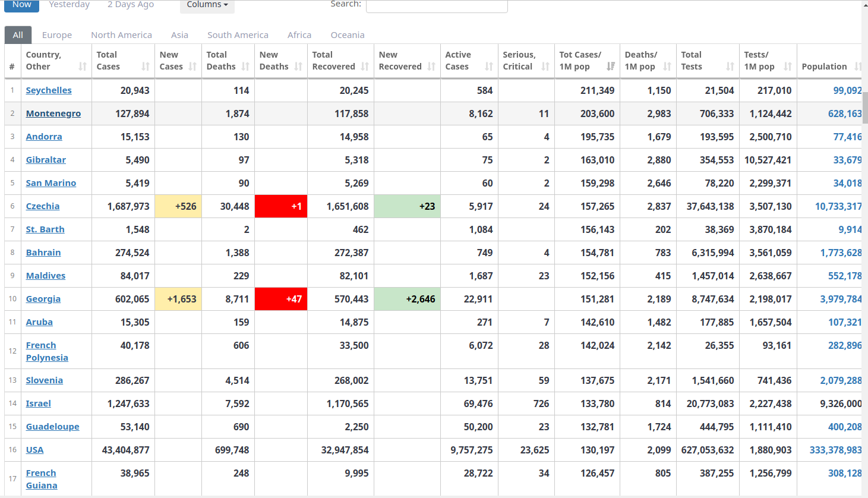Click sort icon in New Deaths header

pos(298,67)
